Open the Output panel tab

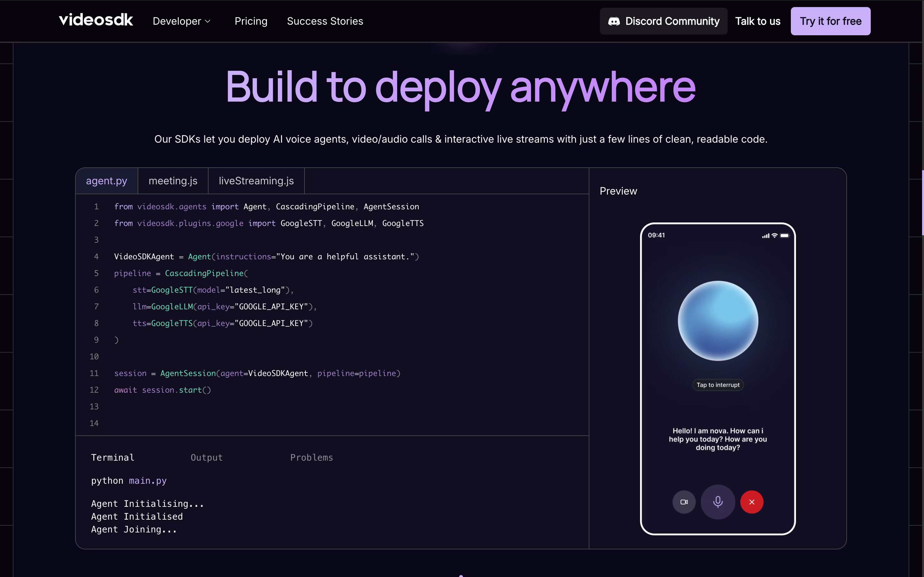click(x=207, y=457)
